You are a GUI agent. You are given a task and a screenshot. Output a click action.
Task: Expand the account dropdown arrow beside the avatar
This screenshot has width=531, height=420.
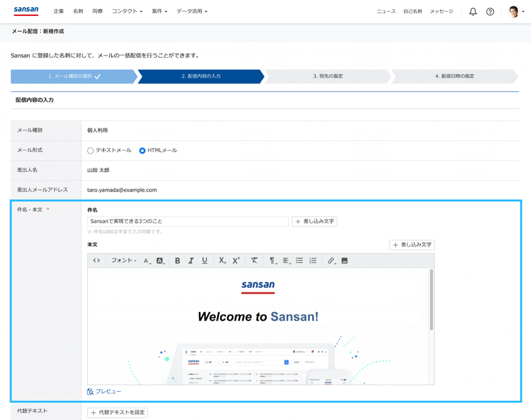(523, 12)
